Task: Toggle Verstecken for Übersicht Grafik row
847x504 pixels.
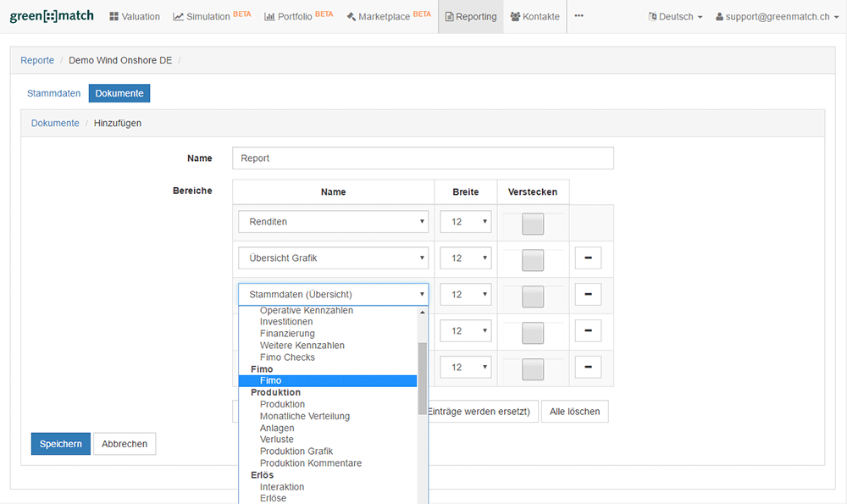Action: click(x=533, y=260)
